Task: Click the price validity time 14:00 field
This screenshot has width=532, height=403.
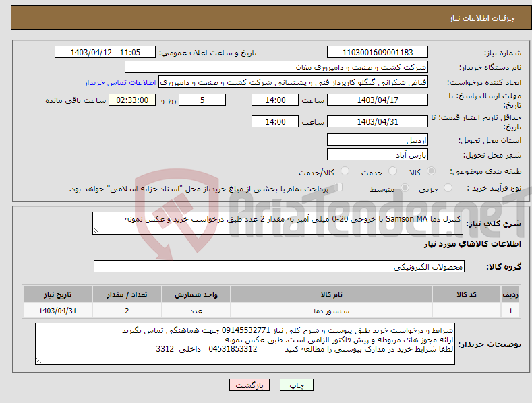Action: point(275,121)
